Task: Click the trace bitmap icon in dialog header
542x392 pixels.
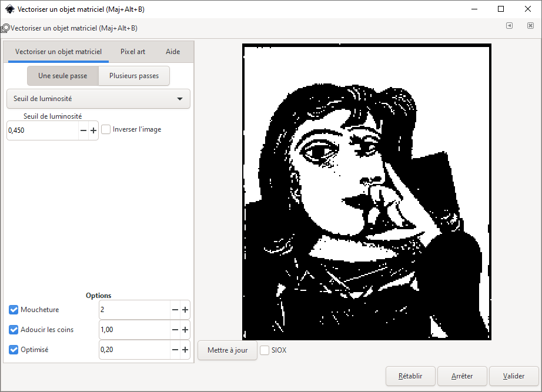Action: [5, 28]
